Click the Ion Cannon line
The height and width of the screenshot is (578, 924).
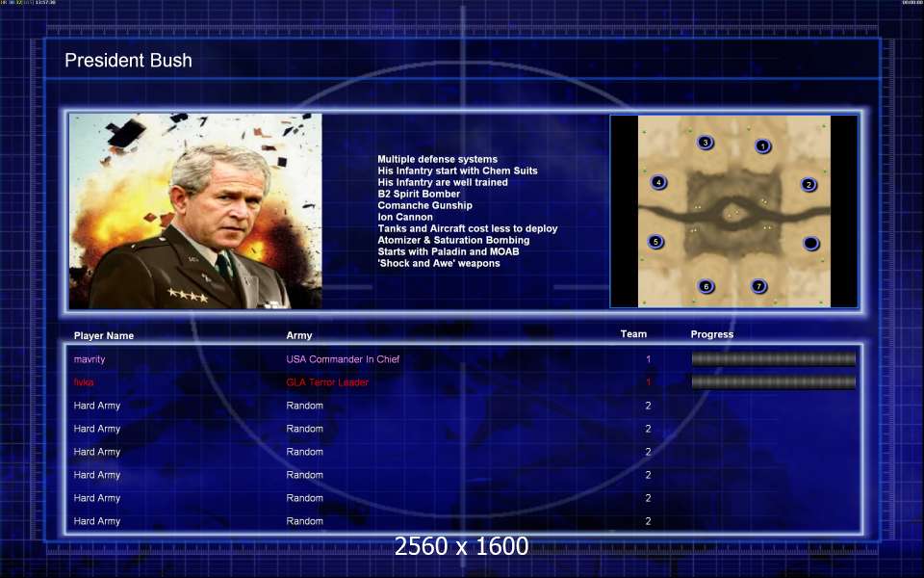click(x=405, y=217)
